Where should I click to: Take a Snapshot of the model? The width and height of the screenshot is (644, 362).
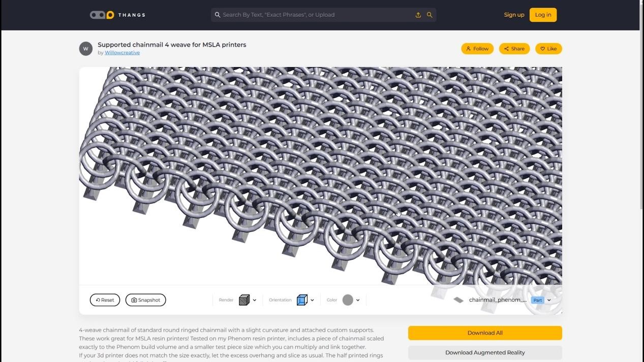click(145, 300)
